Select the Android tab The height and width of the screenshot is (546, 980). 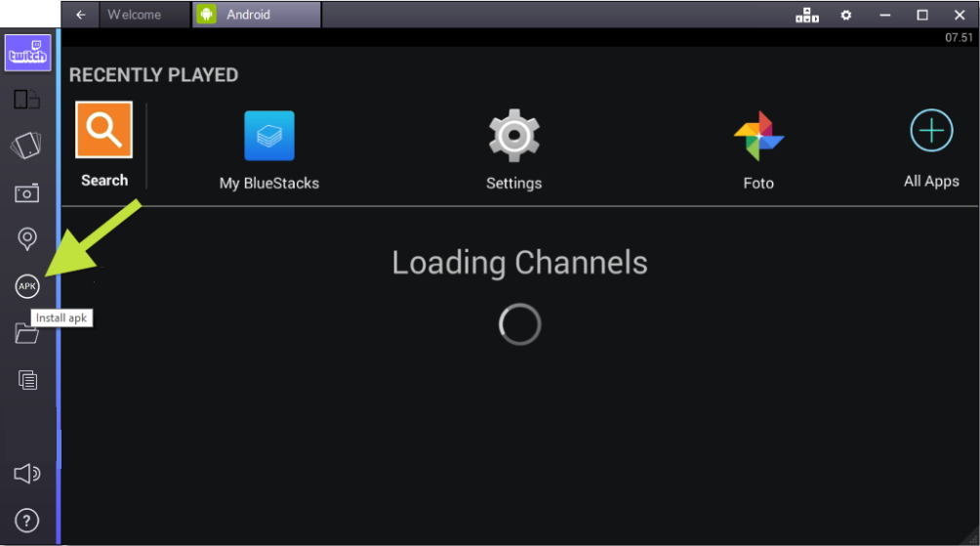[x=257, y=15]
